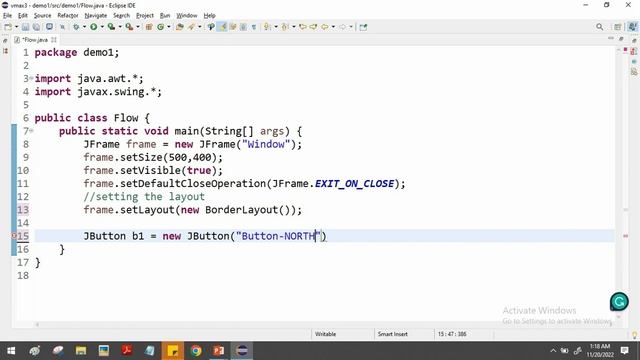Open the Windows Start button

[x=11, y=351]
